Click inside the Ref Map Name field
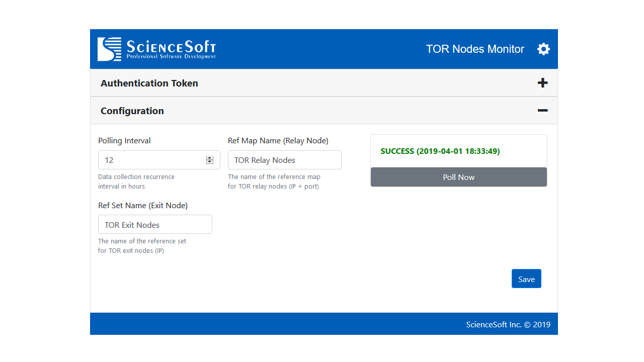Viewport: 644px width, 362px height. 284,159
